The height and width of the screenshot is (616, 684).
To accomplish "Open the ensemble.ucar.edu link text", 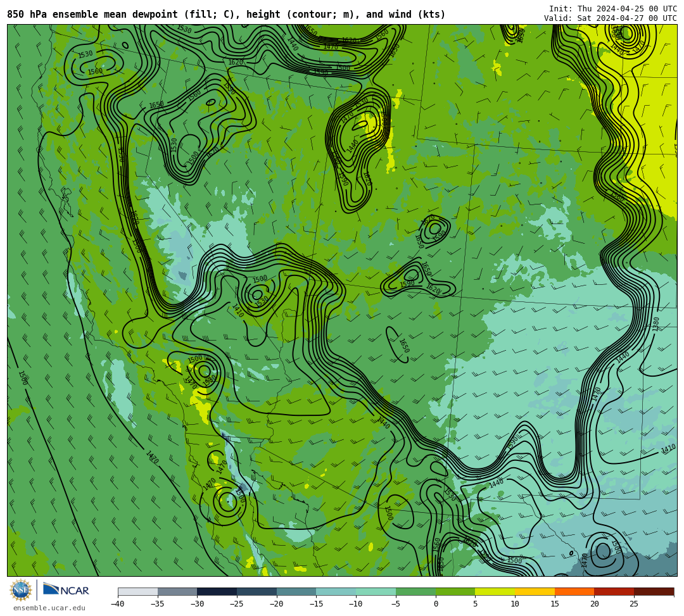I will point(49,608).
